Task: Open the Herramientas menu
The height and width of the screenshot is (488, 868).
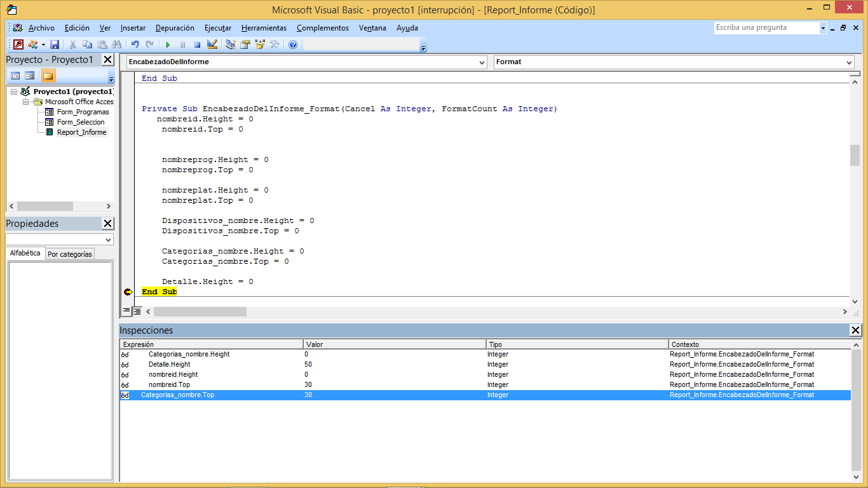Action: (264, 28)
